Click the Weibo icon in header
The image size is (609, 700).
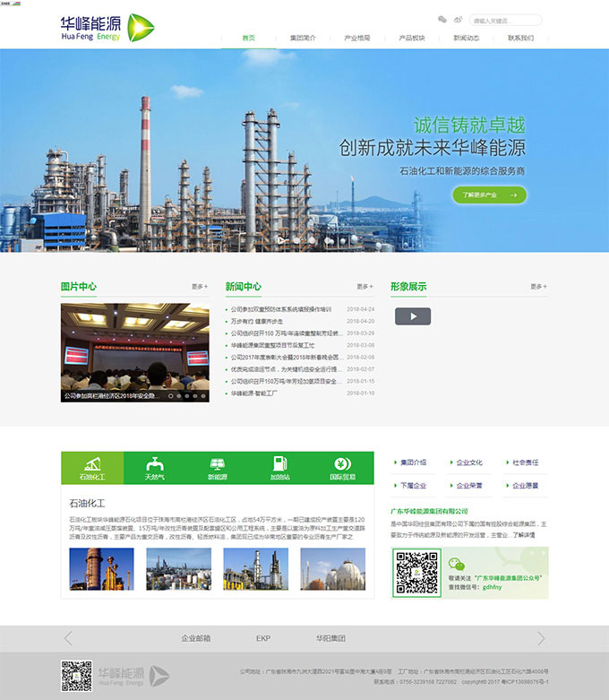[459, 19]
